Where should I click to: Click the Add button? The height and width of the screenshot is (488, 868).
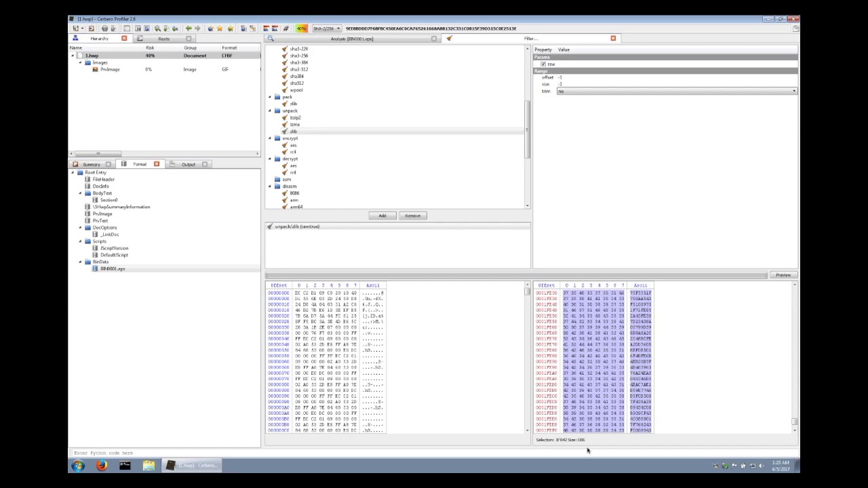[x=382, y=216]
